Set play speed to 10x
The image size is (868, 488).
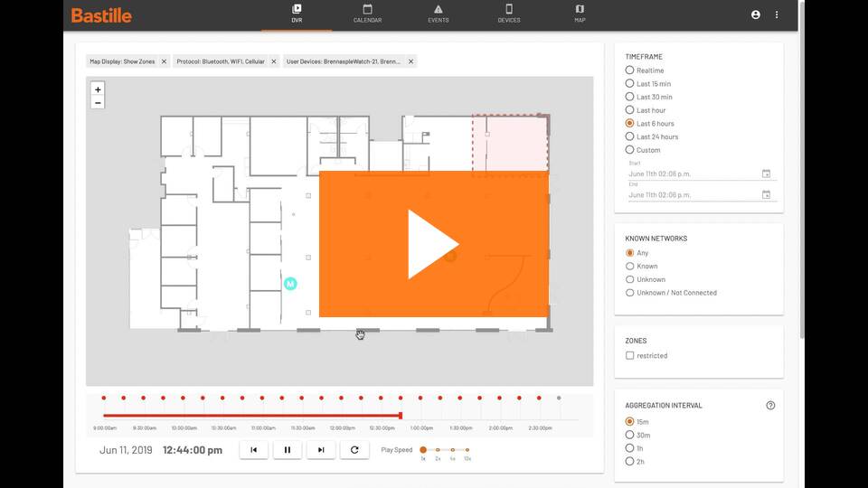click(467, 450)
